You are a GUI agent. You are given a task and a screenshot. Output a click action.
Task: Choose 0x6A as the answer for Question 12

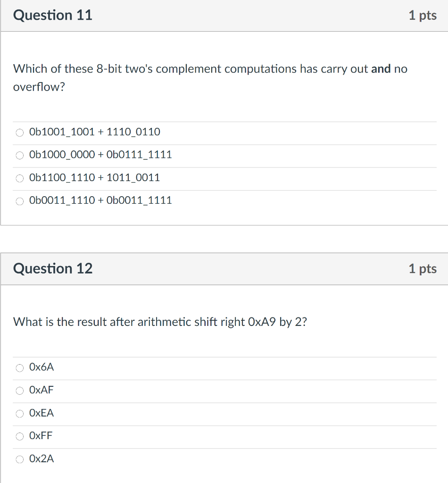point(19,368)
